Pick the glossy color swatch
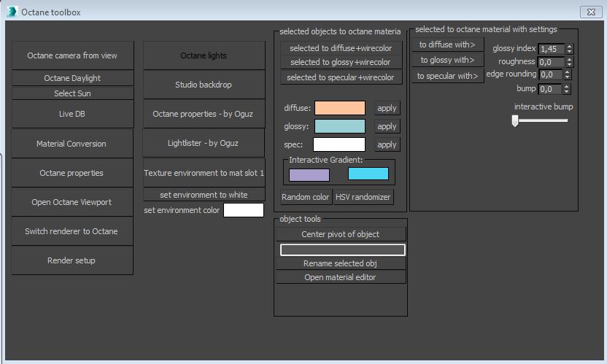The height and width of the screenshot is (364, 607). coord(340,126)
